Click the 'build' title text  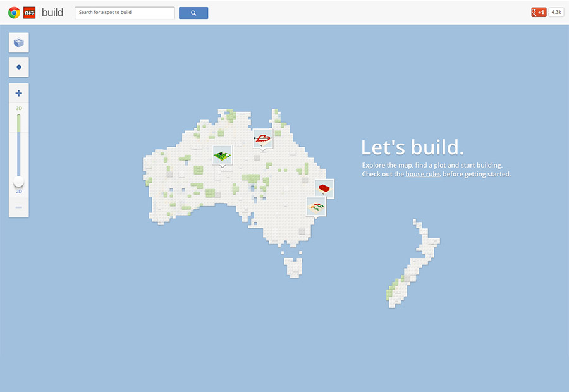click(52, 13)
